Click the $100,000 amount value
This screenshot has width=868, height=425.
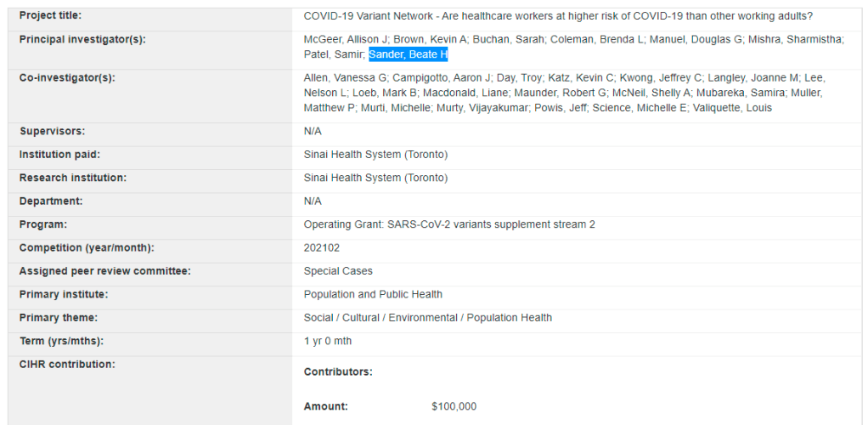pyautogui.click(x=454, y=406)
